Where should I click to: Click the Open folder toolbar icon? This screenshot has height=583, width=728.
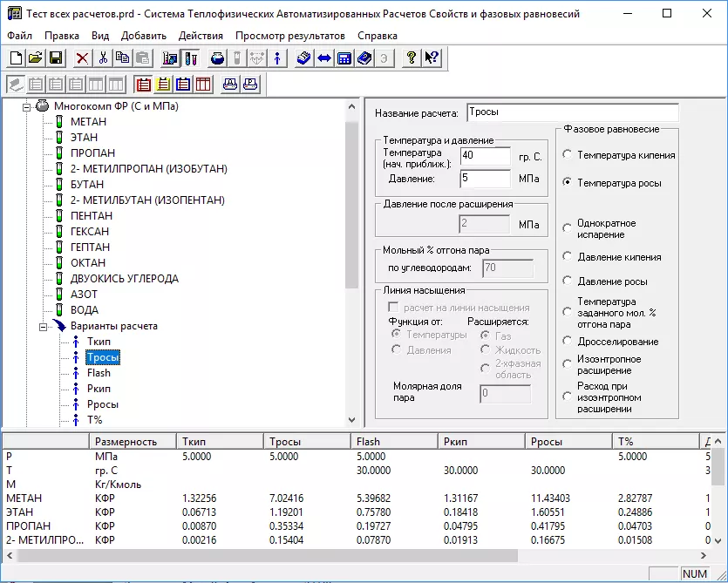tap(36, 58)
